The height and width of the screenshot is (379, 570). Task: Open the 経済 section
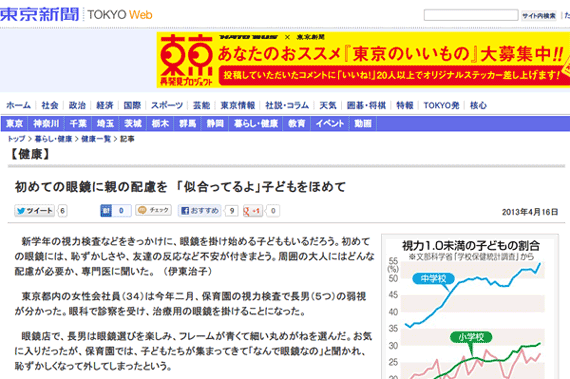point(105,105)
